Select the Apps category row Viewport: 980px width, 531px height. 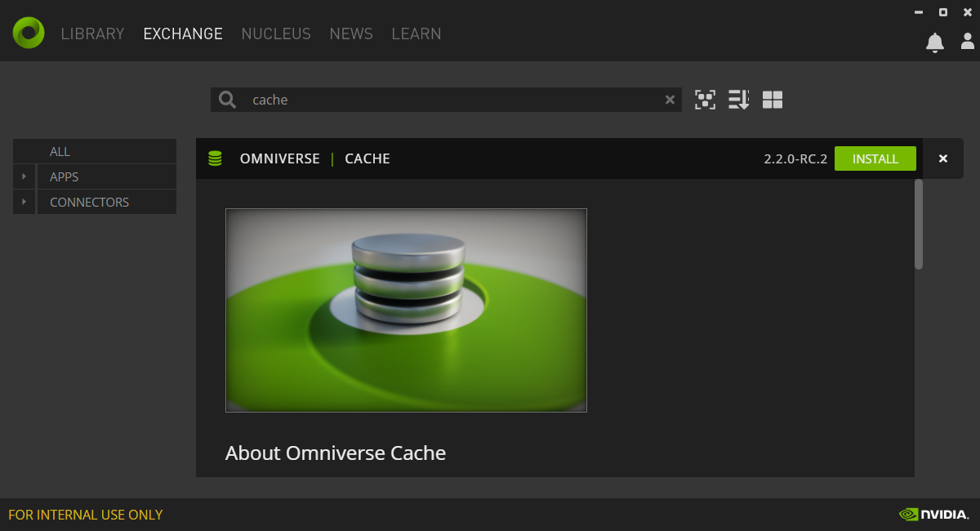pos(107,176)
